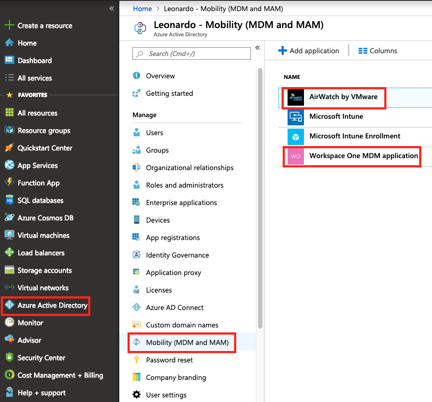Image resolution: width=432 pixels, height=402 pixels.
Task: Click the All services list icon
Action: pyautogui.click(x=9, y=78)
